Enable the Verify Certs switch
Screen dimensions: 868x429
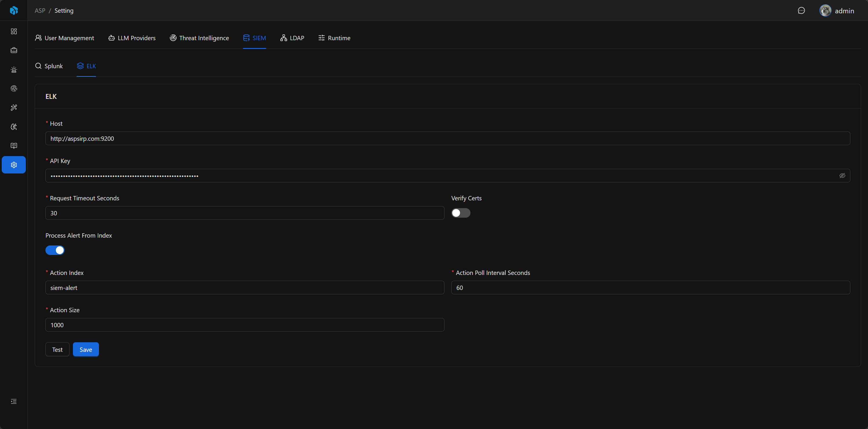point(461,213)
